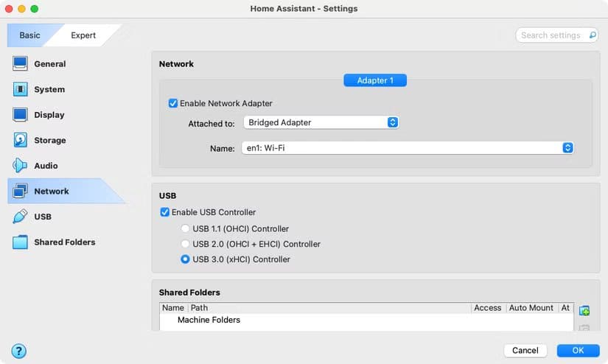
Task: Click the Cancel button
Action: tap(525, 351)
